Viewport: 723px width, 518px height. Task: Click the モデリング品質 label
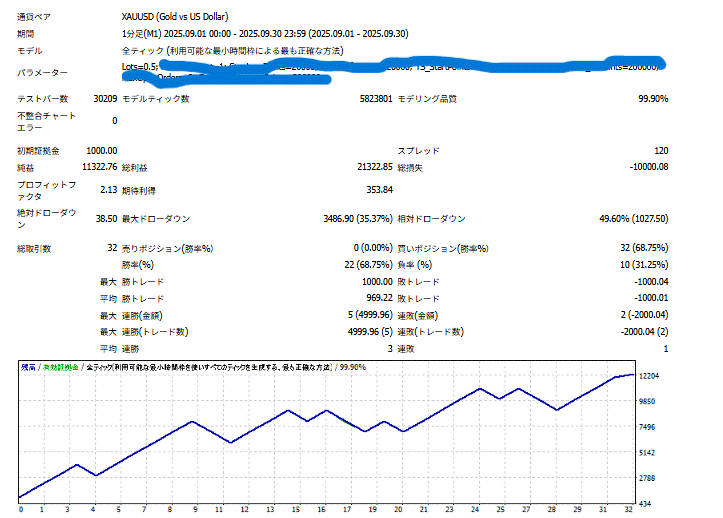(x=427, y=99)
